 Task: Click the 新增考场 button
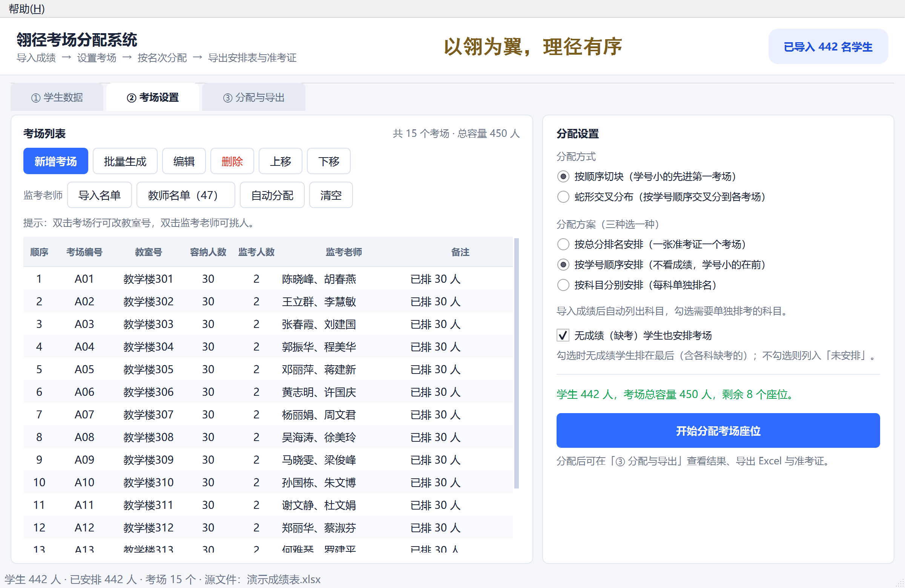coord(55,161)
